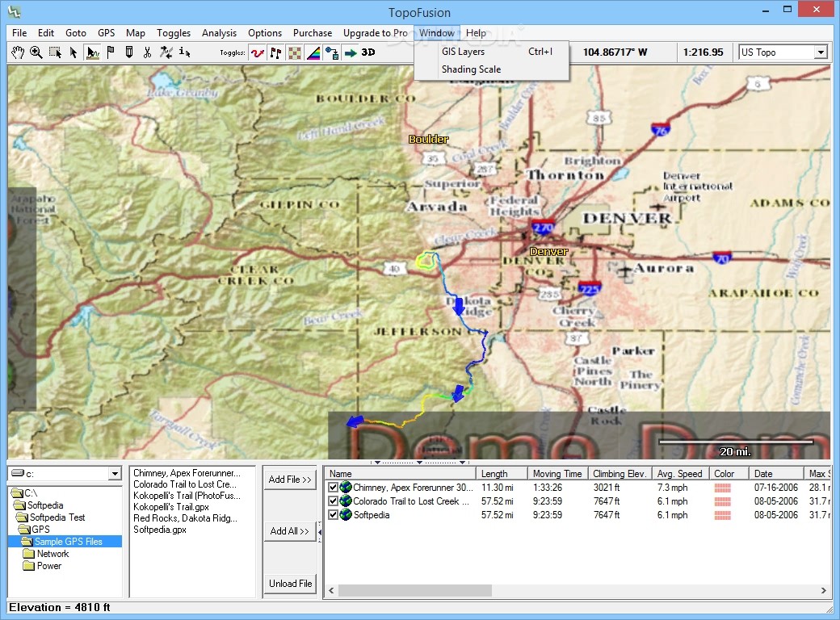
Task: Open the Options menu
Action: coord(265,33)
